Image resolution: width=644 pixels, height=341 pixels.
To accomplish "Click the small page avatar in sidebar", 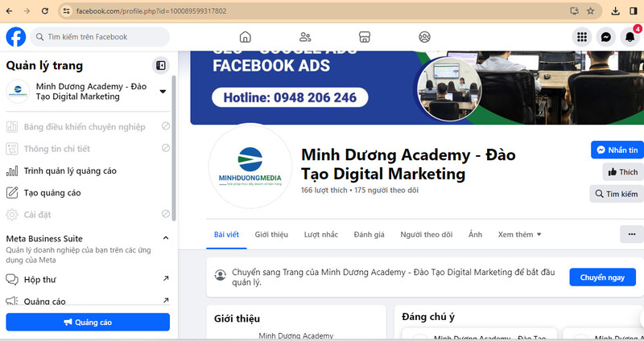I will [x=18, y=91].
